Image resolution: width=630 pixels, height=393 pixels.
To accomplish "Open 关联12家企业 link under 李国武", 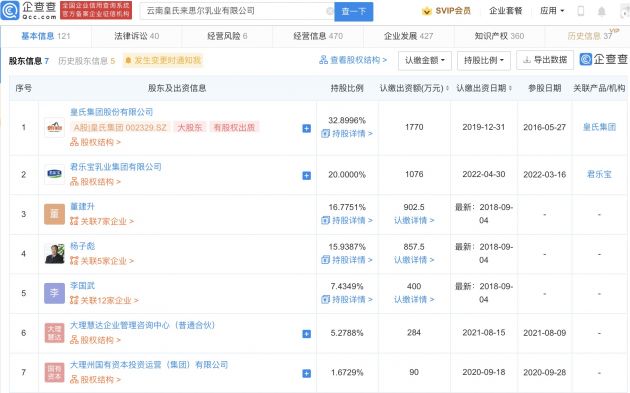I will coord(104,301).
